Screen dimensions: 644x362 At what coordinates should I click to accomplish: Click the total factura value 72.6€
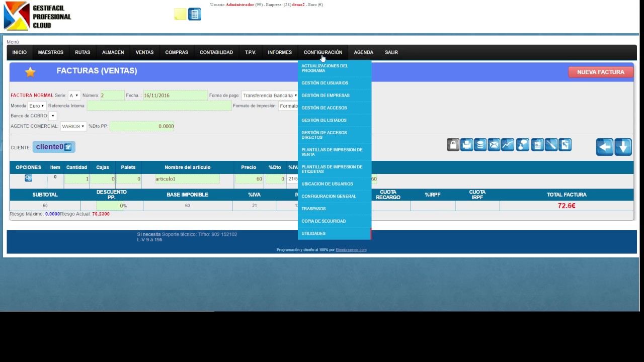567,206
